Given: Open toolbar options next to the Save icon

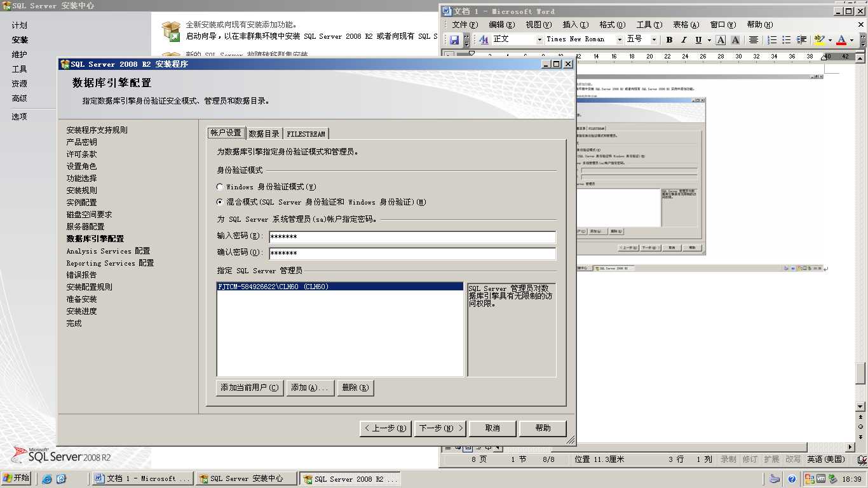Looking at the screenshot, I should coord(467,39).
